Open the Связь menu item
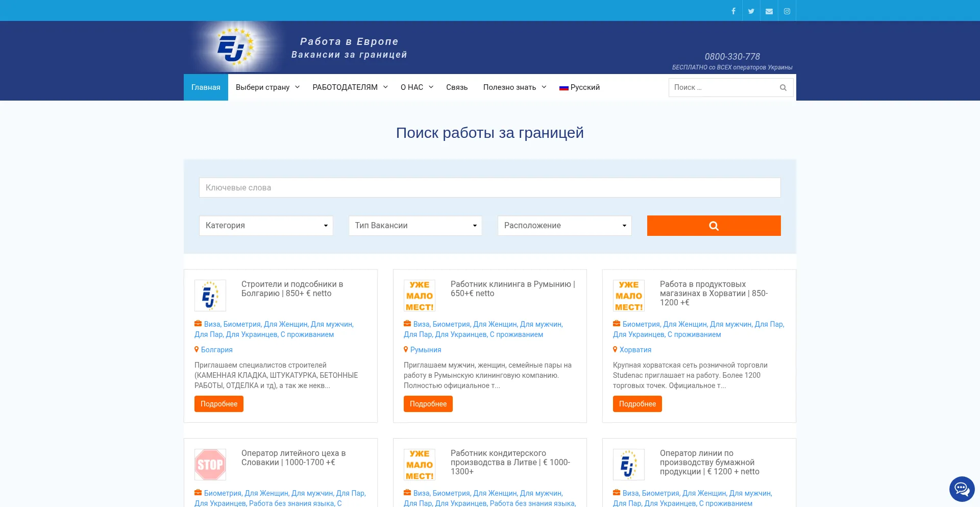980x507 pixels. coord(456,87)
